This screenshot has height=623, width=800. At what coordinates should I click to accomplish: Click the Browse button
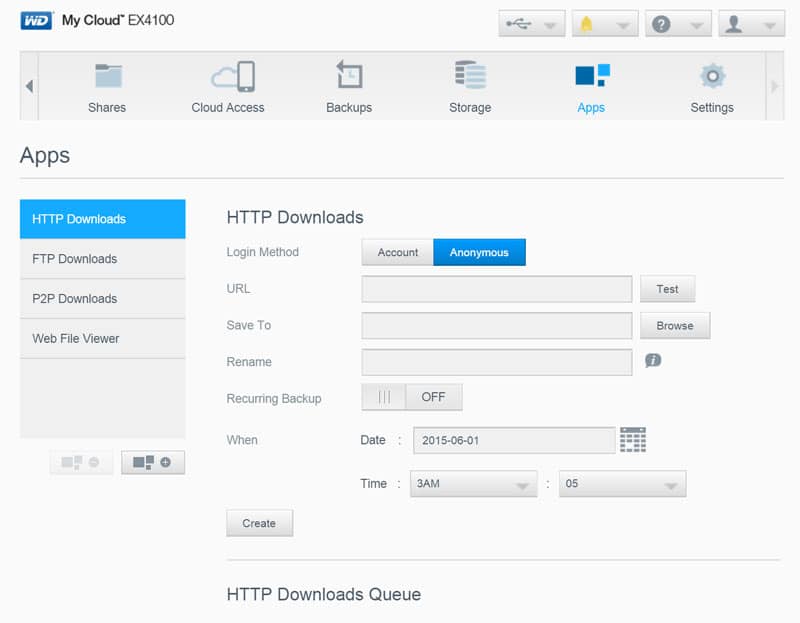(x=675, y=326)
